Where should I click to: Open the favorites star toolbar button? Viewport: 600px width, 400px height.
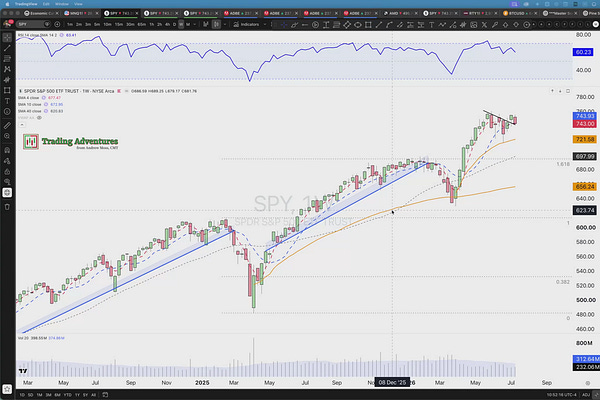coord(7,389)
